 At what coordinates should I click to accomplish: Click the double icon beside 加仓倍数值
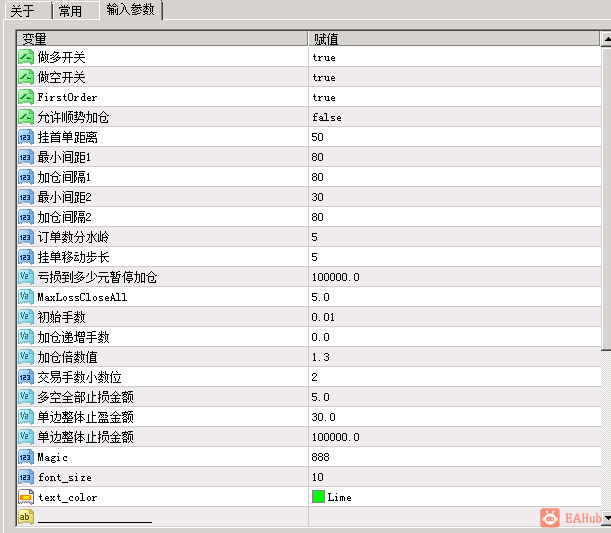(26, 357)
